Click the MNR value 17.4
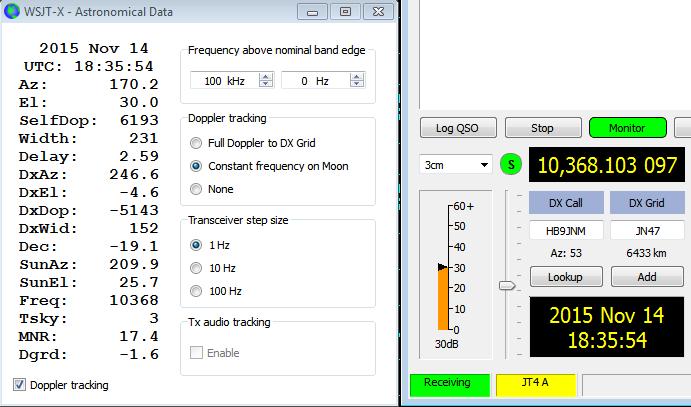This screenshot has width=691, height=407. [x=139, y=337]
